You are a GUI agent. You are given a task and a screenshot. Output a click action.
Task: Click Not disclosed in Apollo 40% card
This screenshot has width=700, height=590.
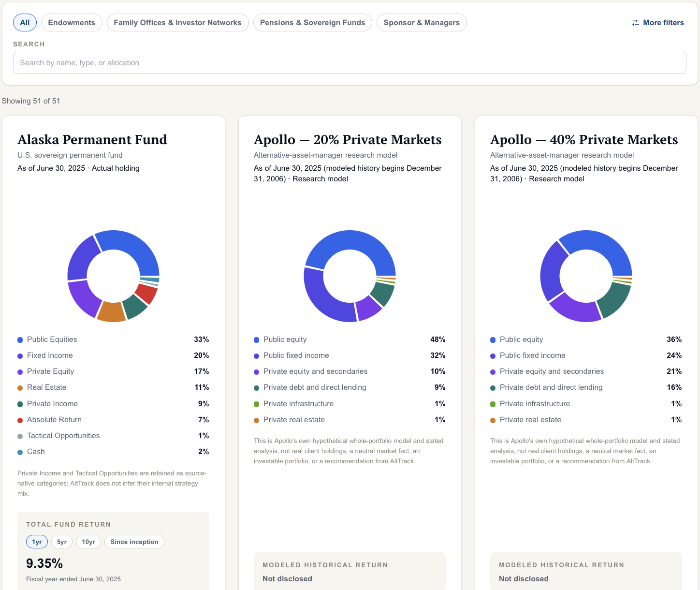[524, 579]
